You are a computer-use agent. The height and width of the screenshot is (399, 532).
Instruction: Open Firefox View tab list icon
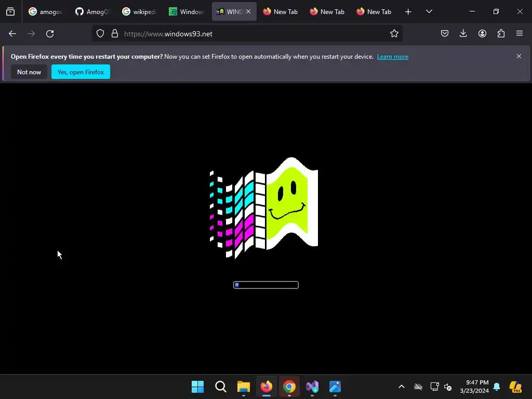coord(10,12)
